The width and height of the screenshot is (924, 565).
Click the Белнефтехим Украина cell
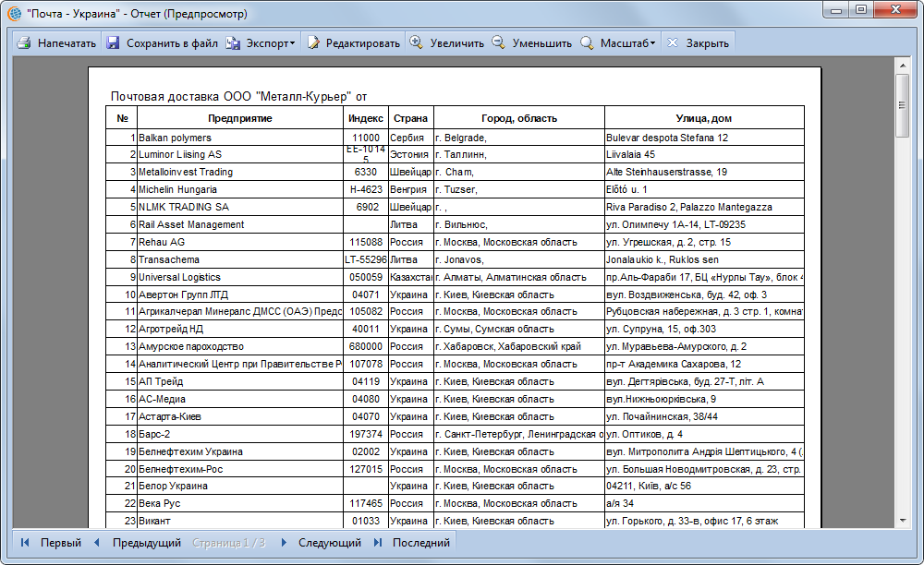[240, 452]
